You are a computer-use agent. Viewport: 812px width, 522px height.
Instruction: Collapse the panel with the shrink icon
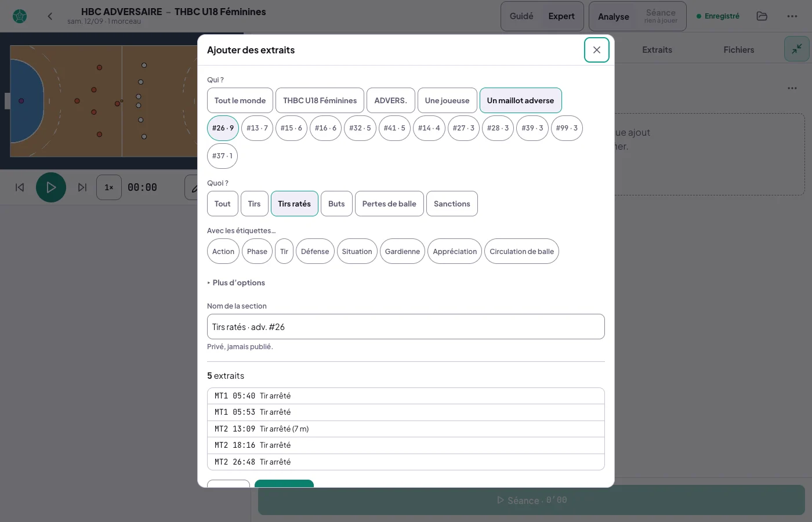point(797,49)
